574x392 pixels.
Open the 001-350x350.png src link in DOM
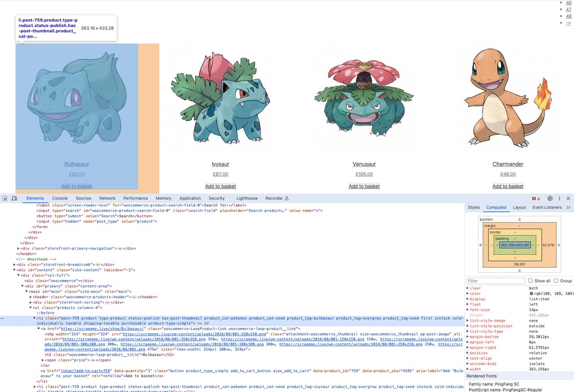[195, 334]
